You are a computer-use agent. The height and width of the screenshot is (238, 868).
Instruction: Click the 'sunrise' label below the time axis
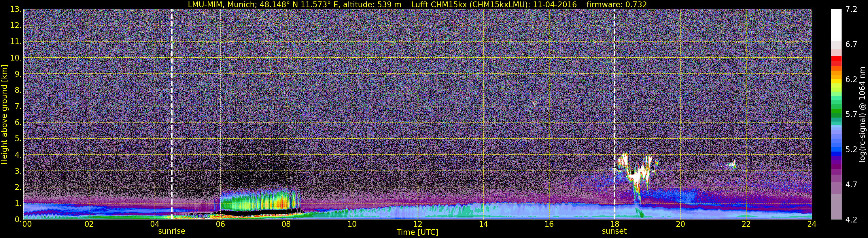pyautogui.click(x=172, y=231)
